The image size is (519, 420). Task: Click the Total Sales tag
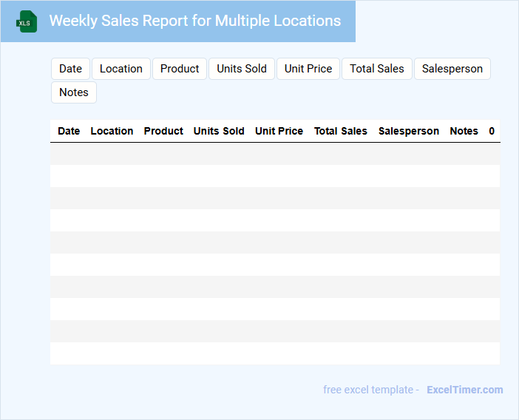[x=376, y=69]
